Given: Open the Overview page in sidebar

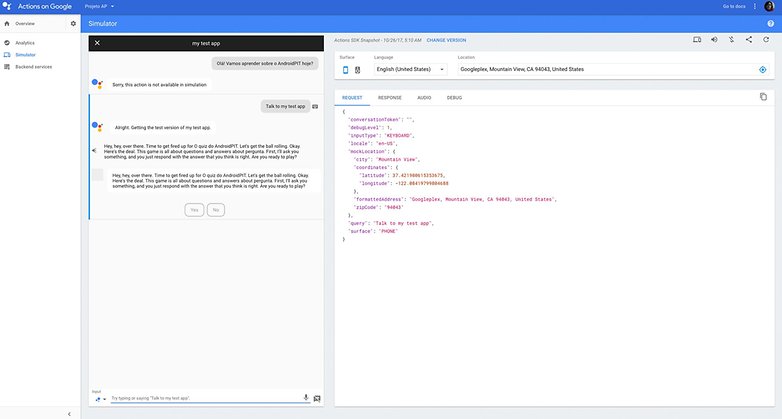Looking at the screenshot, I should coord(25,23).
